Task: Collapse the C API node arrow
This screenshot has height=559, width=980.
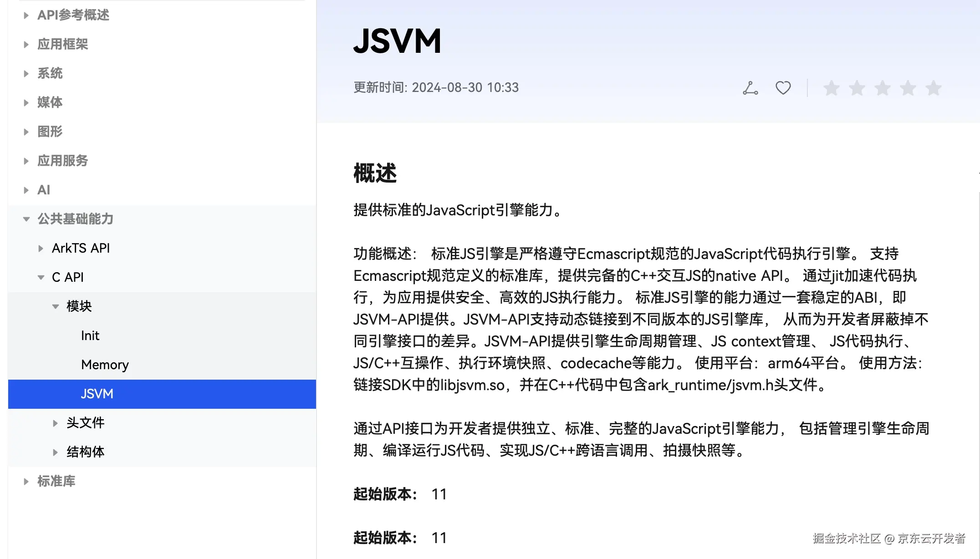Action: pos(41,277)
